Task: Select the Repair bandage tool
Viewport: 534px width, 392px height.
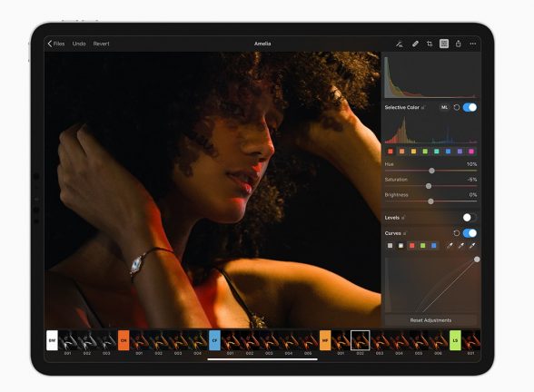Action: pyautogui.click(x=415, y=44)
